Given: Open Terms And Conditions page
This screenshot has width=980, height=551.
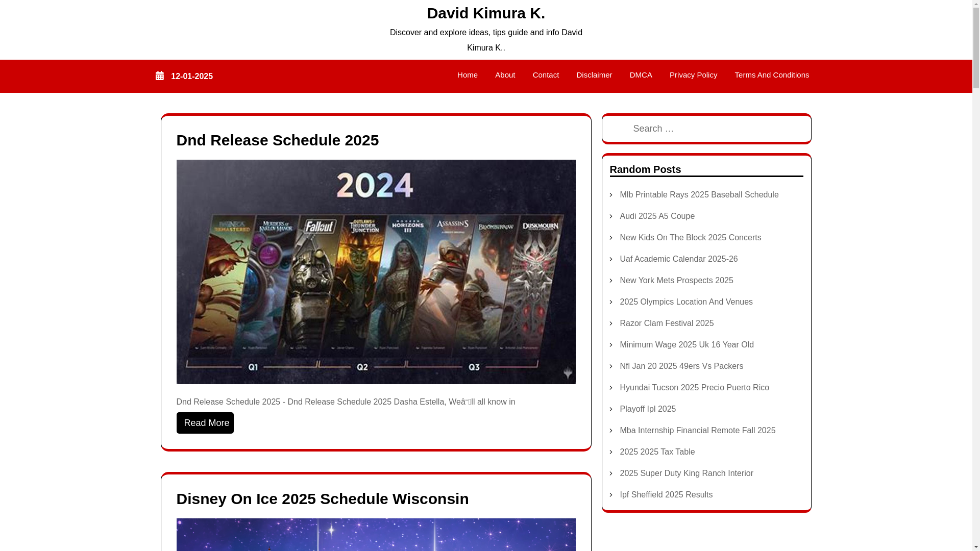Looking at the screenshot, I should (x=772, y=75).
